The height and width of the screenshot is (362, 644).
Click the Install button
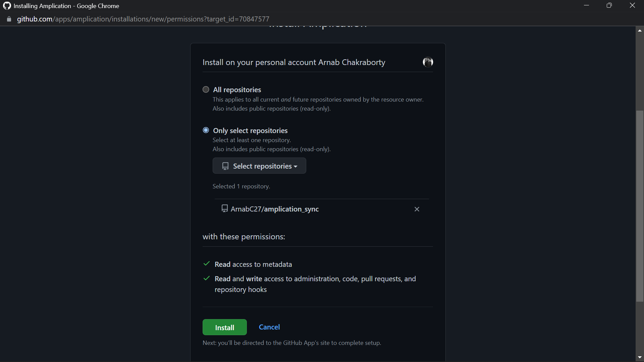[x=224, y=327]
